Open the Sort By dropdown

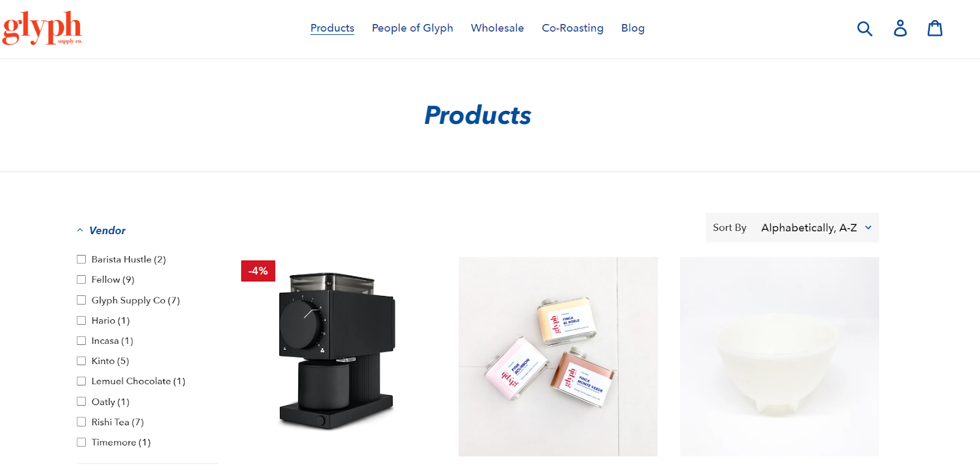point(791,227)
